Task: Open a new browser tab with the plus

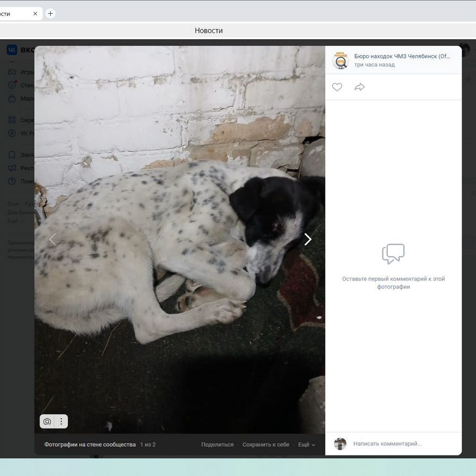Action: click(x=51, y=14)
